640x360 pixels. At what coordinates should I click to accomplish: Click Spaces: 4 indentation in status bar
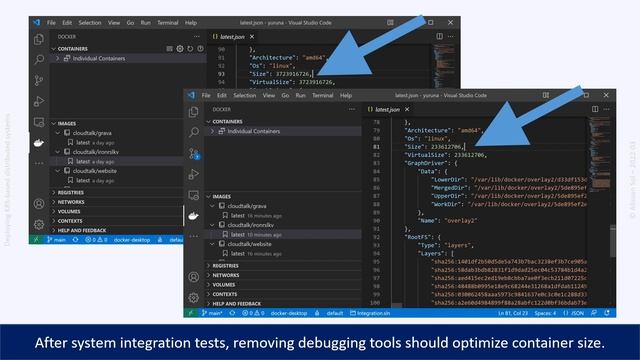coord(545,313)
